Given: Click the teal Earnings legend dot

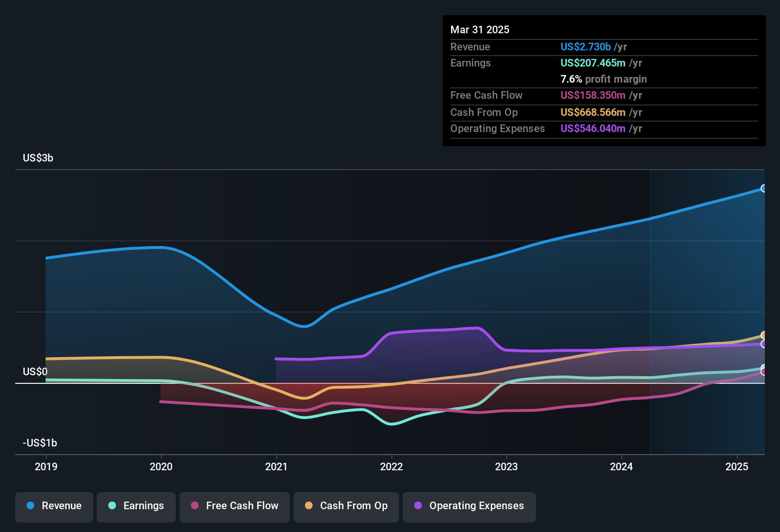Looking at the screenshot, I should pos(111,506).
